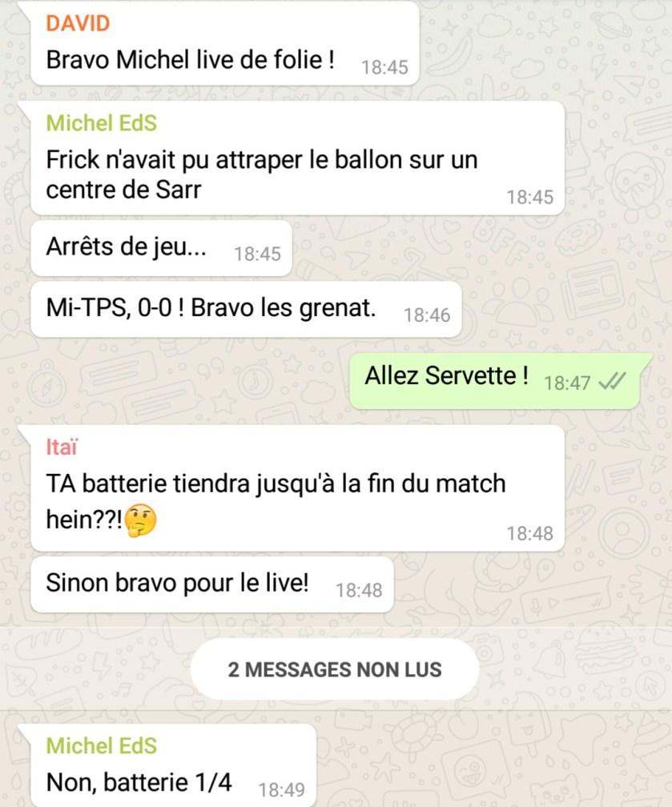
Task: Select the 2 MESSAGES NON LUS banner
Action: [x=335, y=669]
